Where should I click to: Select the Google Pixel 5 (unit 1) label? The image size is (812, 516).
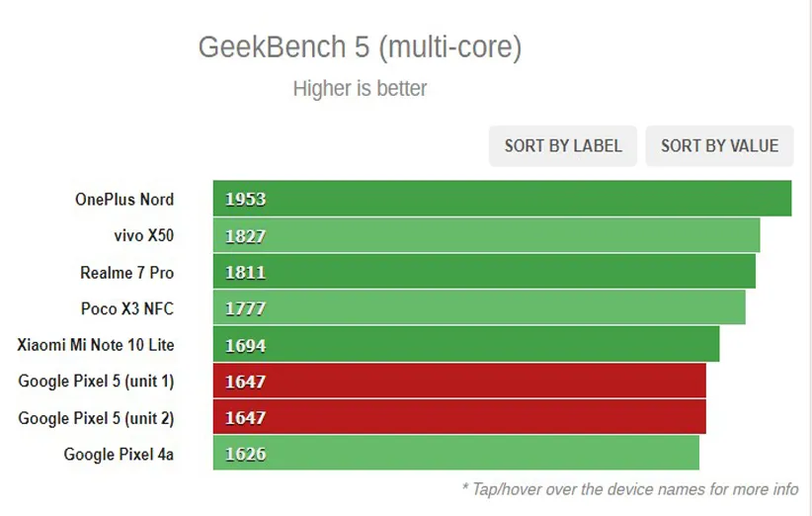[x=96, y=382]
